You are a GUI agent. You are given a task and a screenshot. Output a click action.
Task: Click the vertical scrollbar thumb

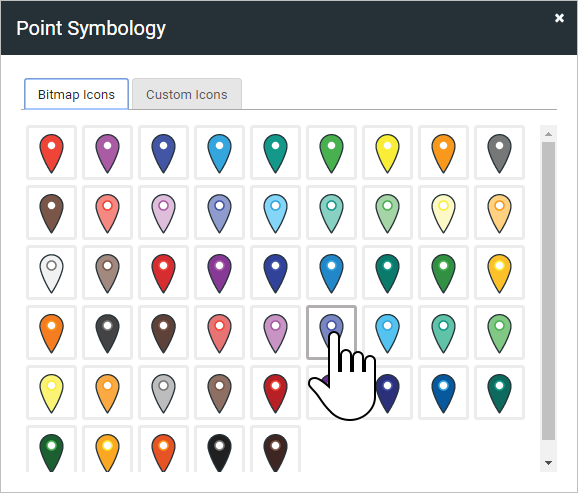[x=548, y=291]
